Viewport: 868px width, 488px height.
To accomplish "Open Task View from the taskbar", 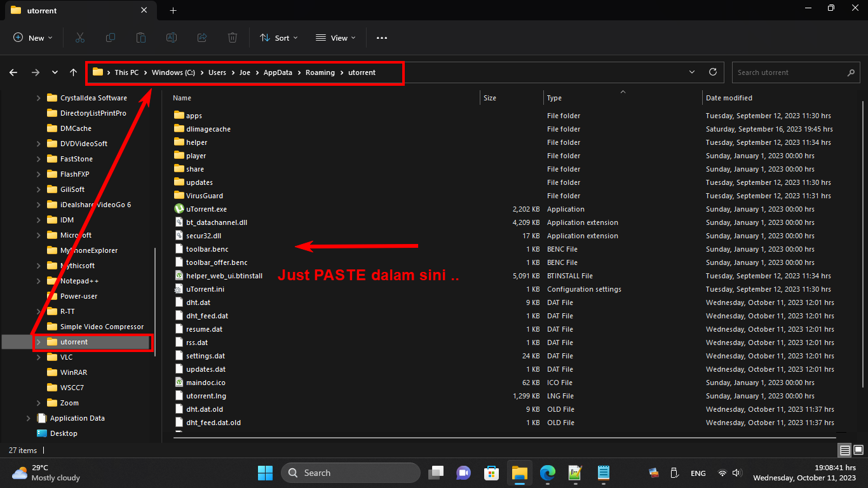I will pyautogui.click(x=436, y=473).
